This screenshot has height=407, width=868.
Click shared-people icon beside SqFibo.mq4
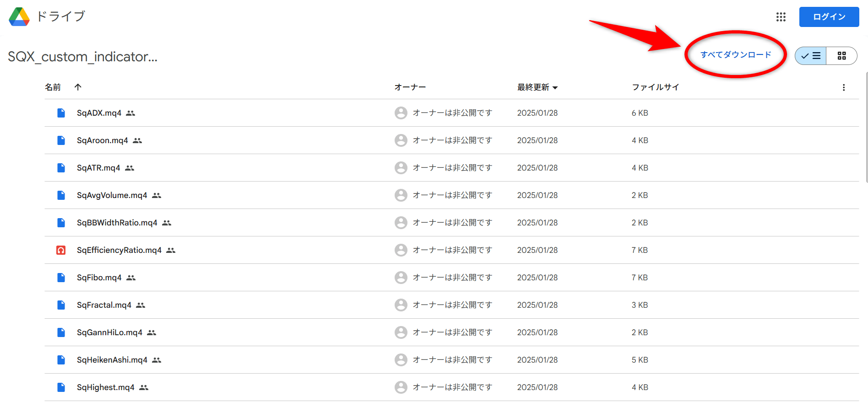131,278
